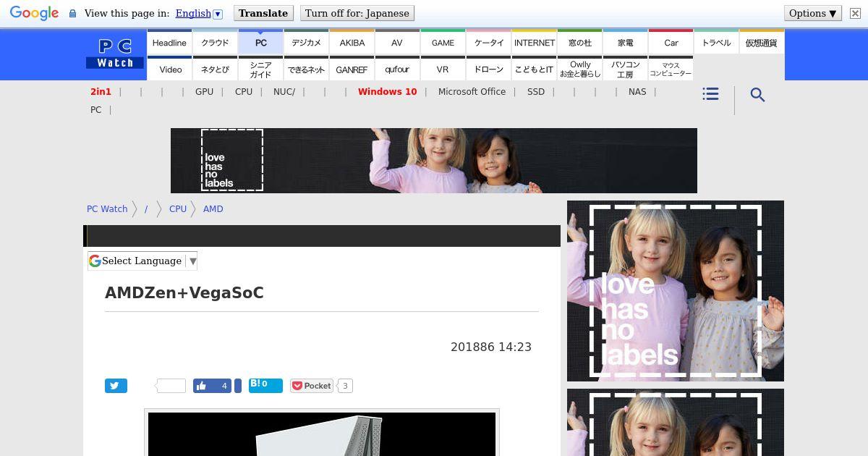The width and height of the screenshot is (868, 456).
Task: Open the GANREF tab
Action: point(352,69)
